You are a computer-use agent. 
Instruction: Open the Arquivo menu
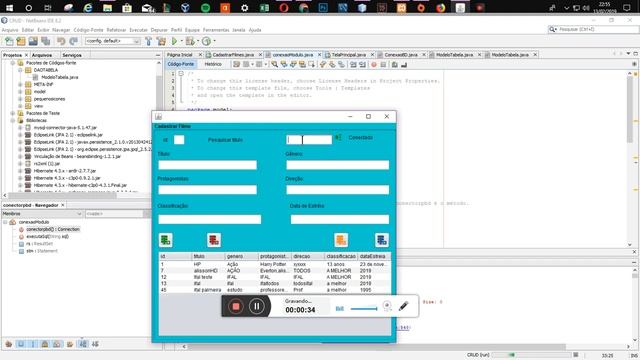point(10,30)
